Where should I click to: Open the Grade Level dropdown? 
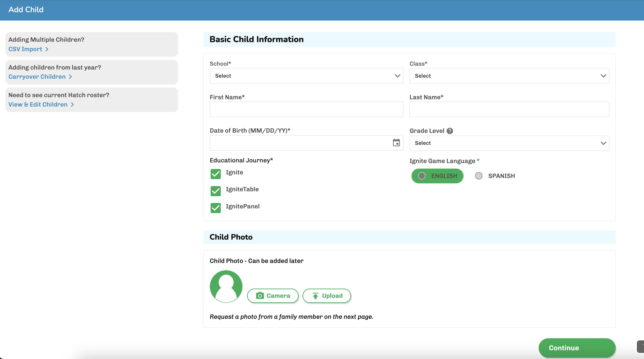click(x=509, y=143)
